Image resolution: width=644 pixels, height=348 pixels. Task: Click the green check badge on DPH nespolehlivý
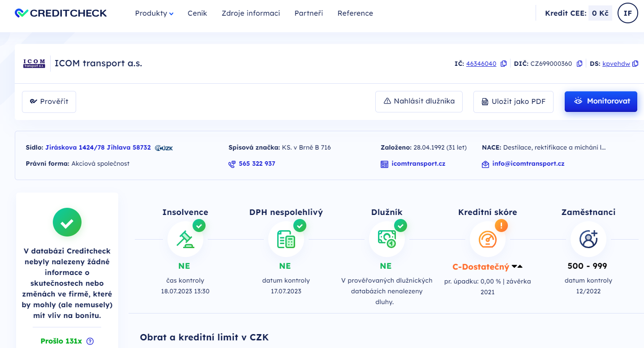pos(300,225)
